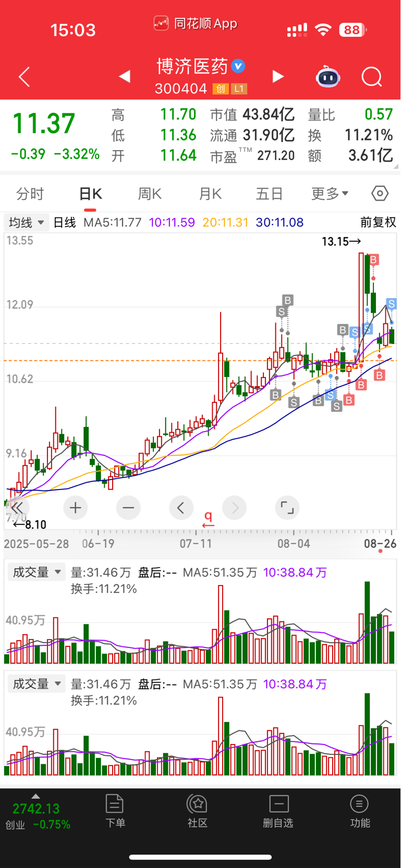Tap high price 11.70

coord(178,114)
